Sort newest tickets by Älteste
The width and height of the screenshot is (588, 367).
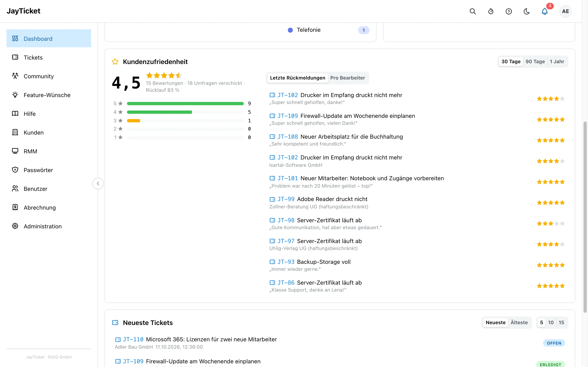coord(519,323)
